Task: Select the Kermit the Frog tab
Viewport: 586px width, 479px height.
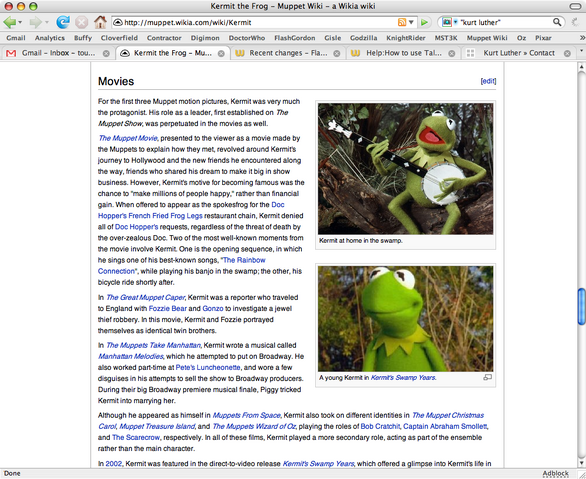Action: pos(173,53)
